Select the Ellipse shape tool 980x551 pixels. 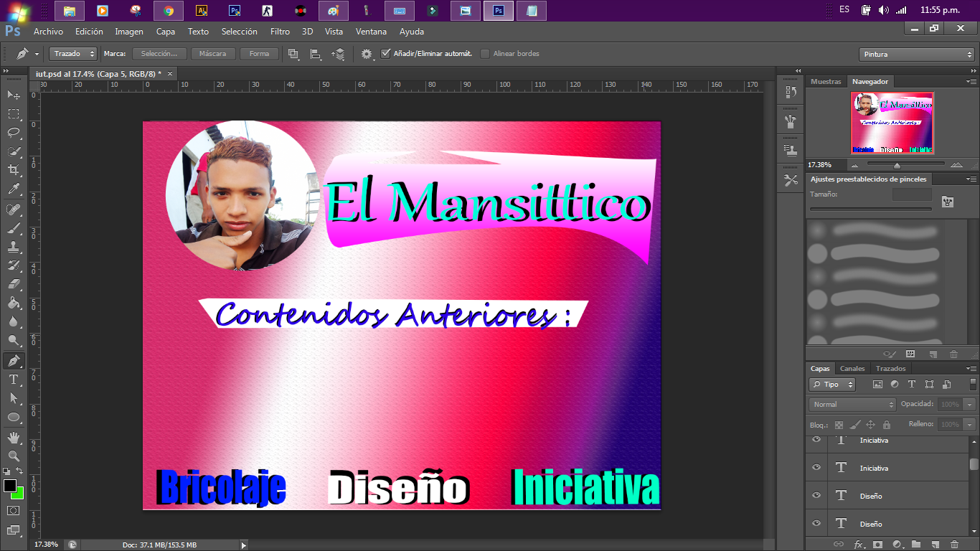[14, 417]
